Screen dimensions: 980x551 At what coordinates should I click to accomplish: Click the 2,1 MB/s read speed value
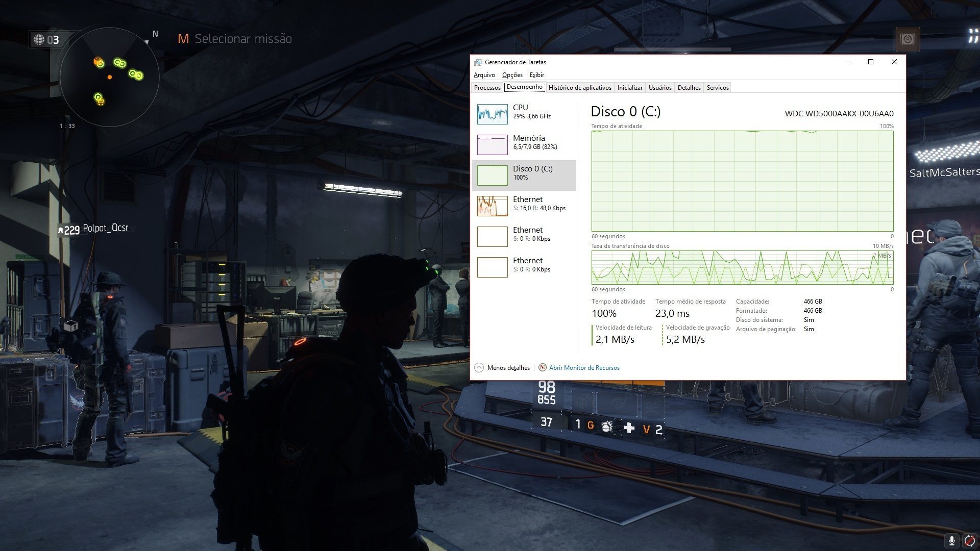point(615,340)
